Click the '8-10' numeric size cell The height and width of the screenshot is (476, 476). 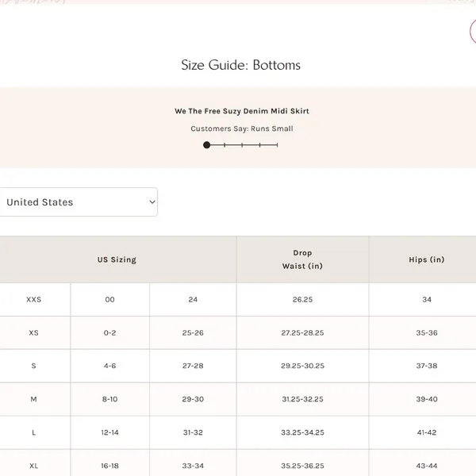[x=110, y=399]
